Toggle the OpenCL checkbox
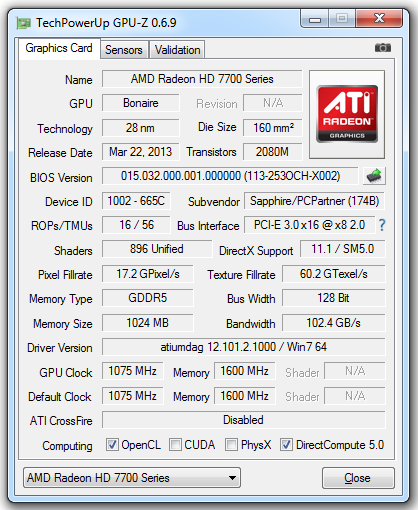This screenshot has height=510, width=418. [x=112, y=445]
